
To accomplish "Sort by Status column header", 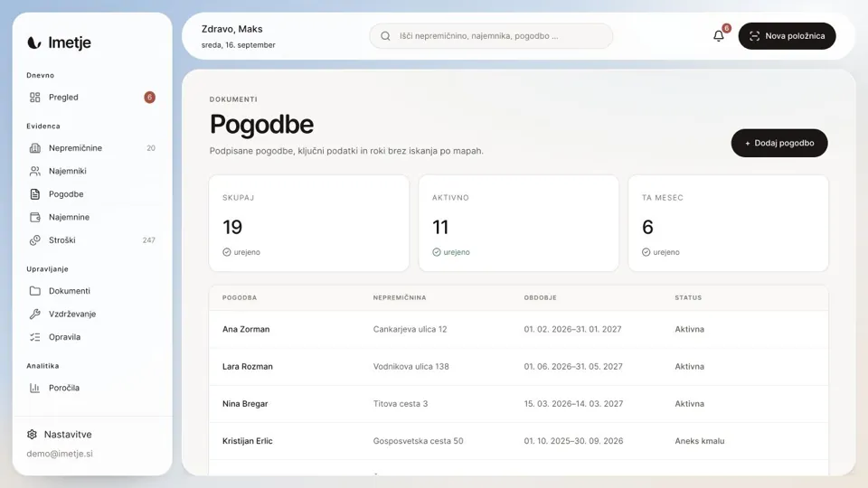I will [688, 297].
